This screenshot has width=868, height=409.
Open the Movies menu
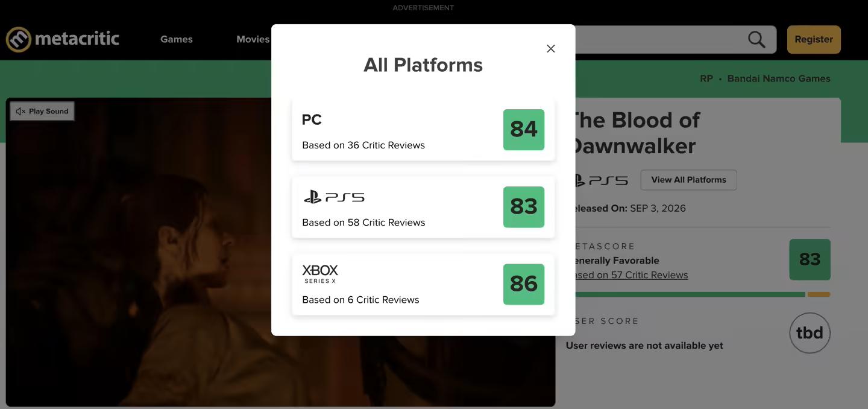(x=253, y=39)
